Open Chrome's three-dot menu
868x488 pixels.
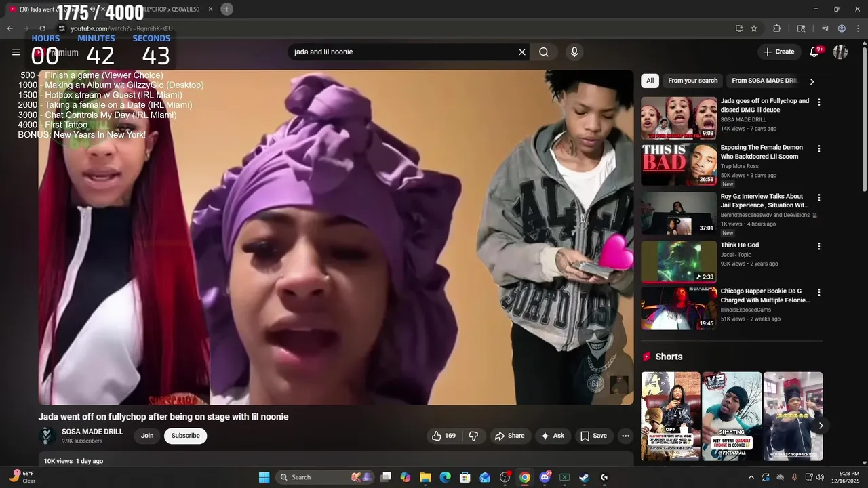(x=858, y=28)
